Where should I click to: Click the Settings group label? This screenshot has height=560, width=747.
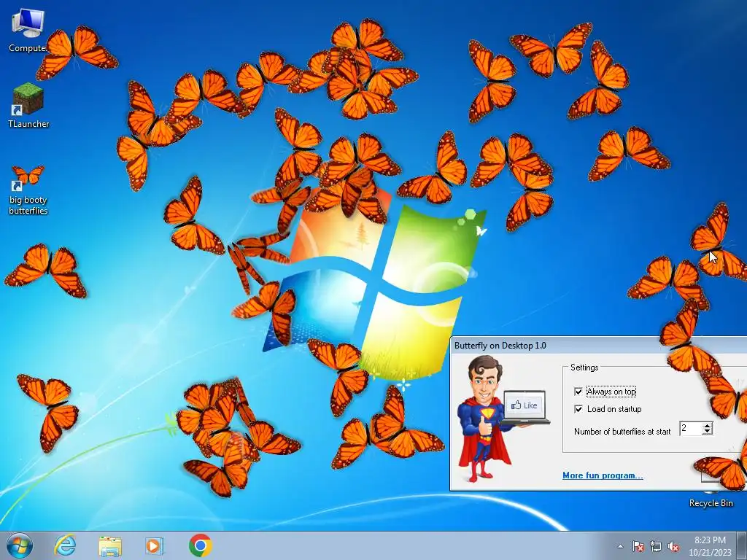[x=584, y=367]
